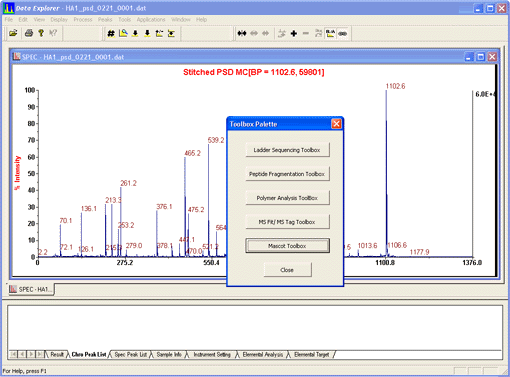510x377 pixels.
Task: Click the hash (#) peak label icon
Action: click(x=111, y=33)
